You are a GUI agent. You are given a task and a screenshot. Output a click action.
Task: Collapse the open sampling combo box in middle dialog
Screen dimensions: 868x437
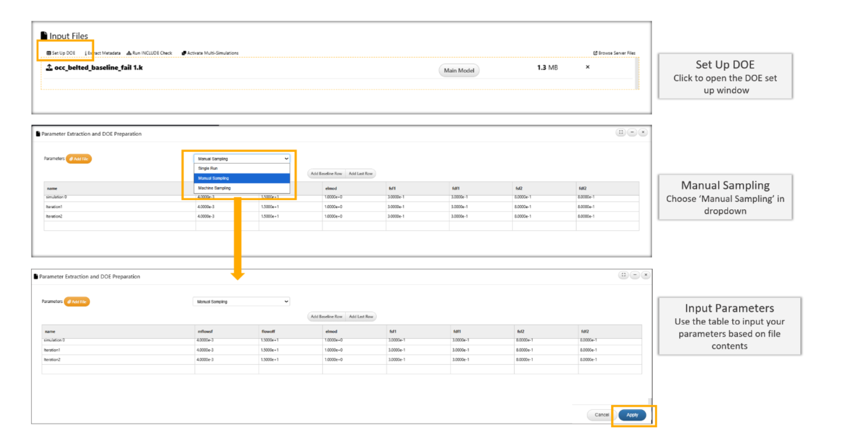(241, 159)
